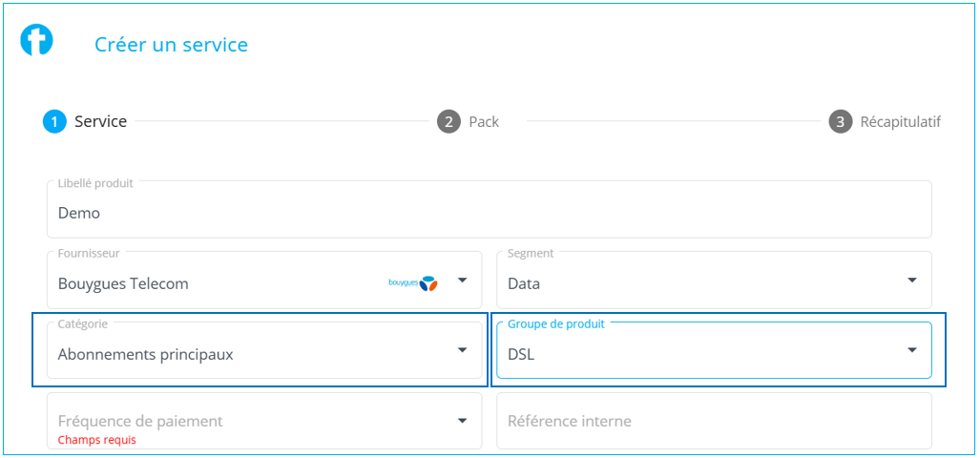Open the Fournisseur dropdown arrow
The height and width of the screenshot is (458, 980).
tap(462, 281)
